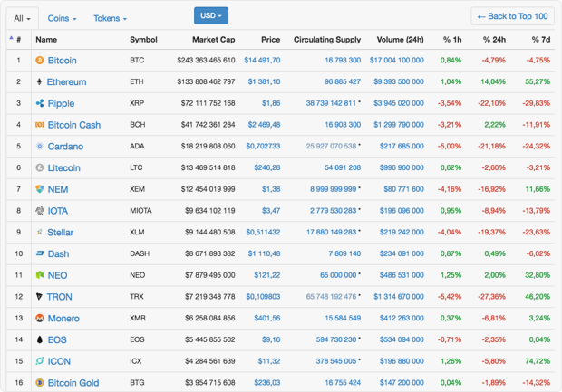Image resolution: width=562 pixels, height=392 pixels.
Task: Open the NEM name link
Action: tap(58, 189)
